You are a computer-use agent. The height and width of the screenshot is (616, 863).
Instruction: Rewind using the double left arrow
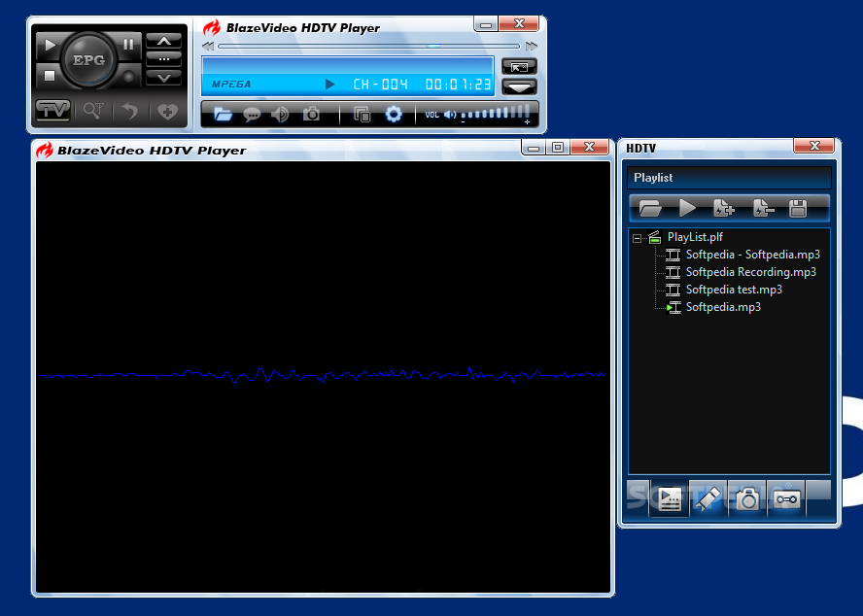208,47
